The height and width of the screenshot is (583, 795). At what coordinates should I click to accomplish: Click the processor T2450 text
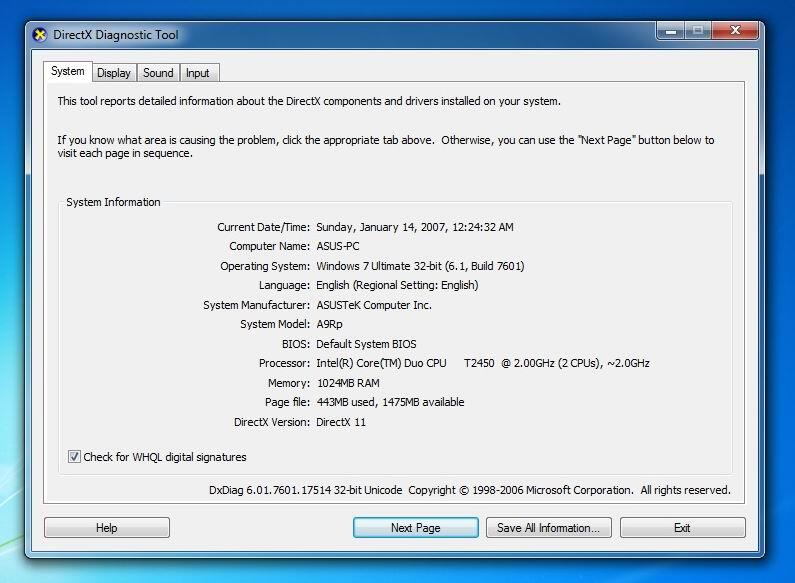[x=479, y=363]
